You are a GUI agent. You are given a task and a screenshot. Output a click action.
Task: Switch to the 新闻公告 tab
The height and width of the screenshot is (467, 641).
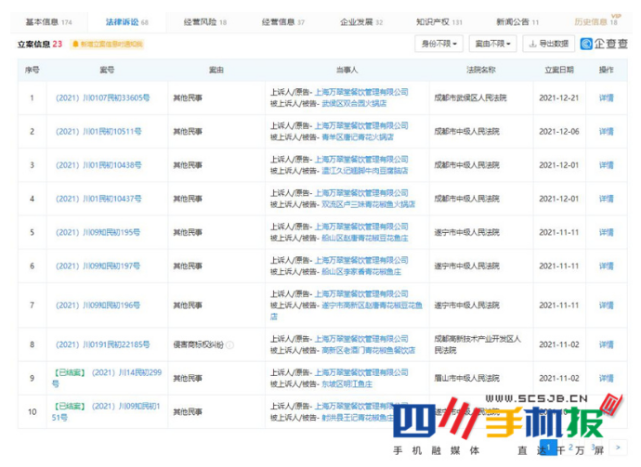(x=517, y=22)
